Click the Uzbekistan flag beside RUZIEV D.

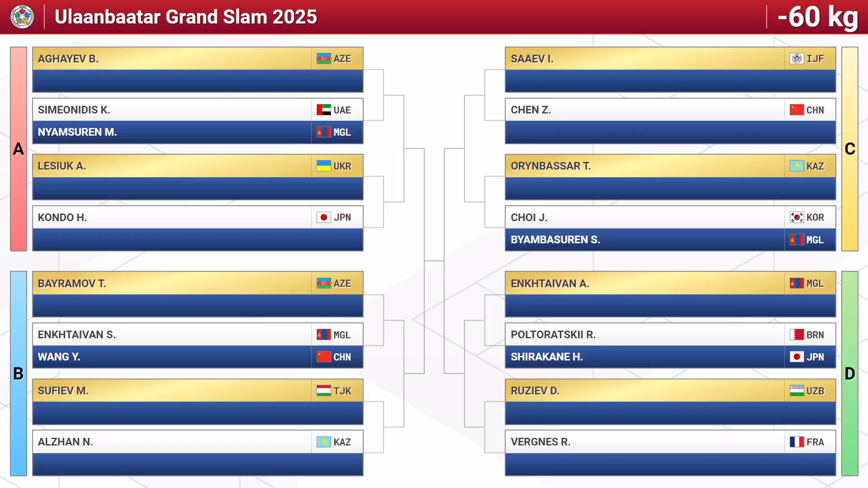797,391
